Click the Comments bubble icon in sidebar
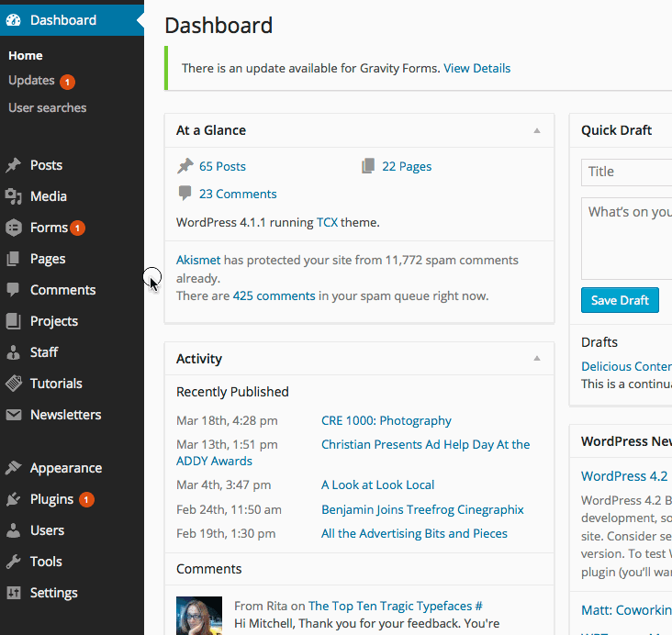 click(13, 290)
